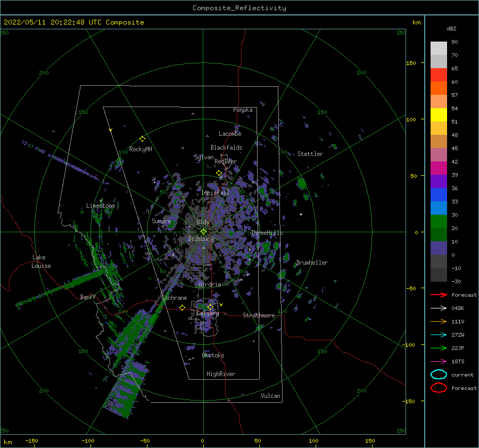Click the Okotoks label
Viewport: 479px width, 448px height.
[x=213, y=355]
